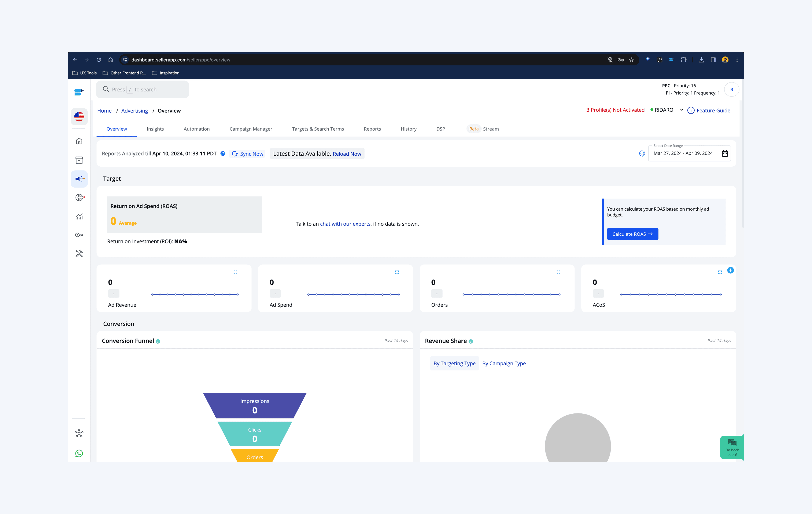Click the Press / to search field

143,89
